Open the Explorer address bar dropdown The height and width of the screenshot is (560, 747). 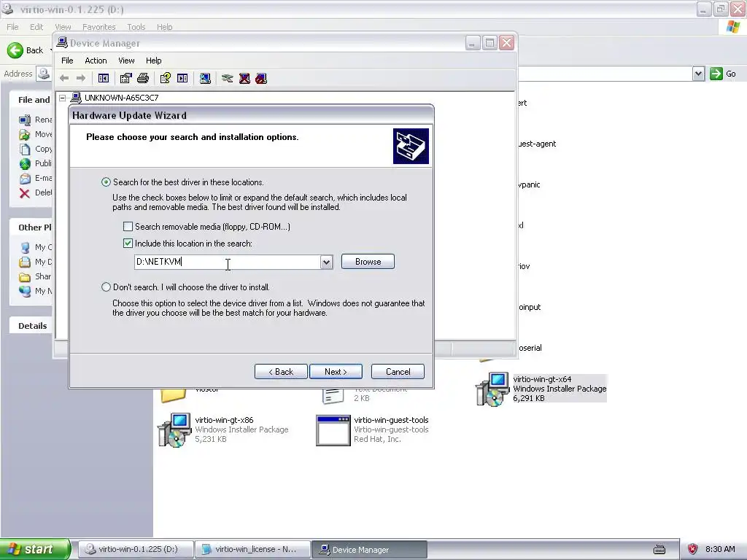[x=698, y=74]
